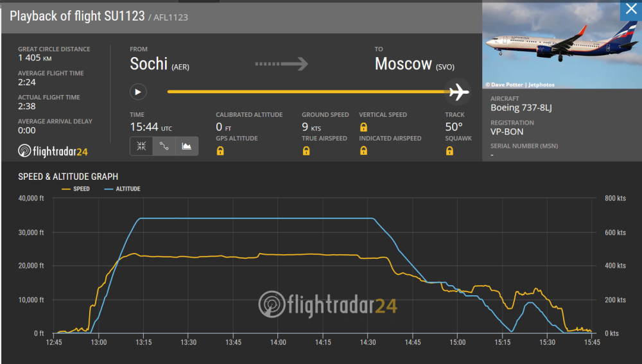
Task: Click the yellow playback progress bar
Action: 308,92
